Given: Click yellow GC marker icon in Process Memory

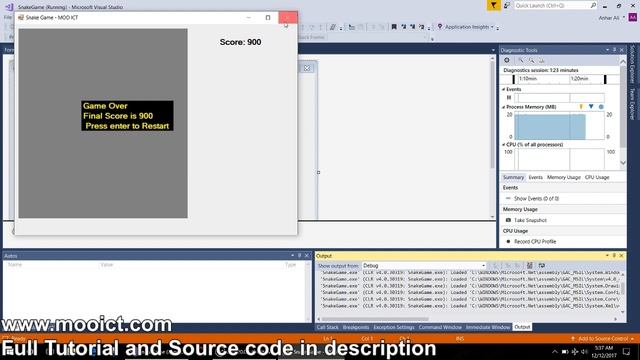Looking at the screenshot, I should (581, 107).
